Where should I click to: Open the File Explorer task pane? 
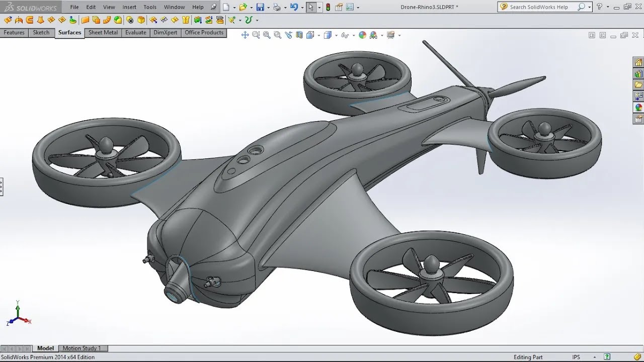[x=638, y=84]
